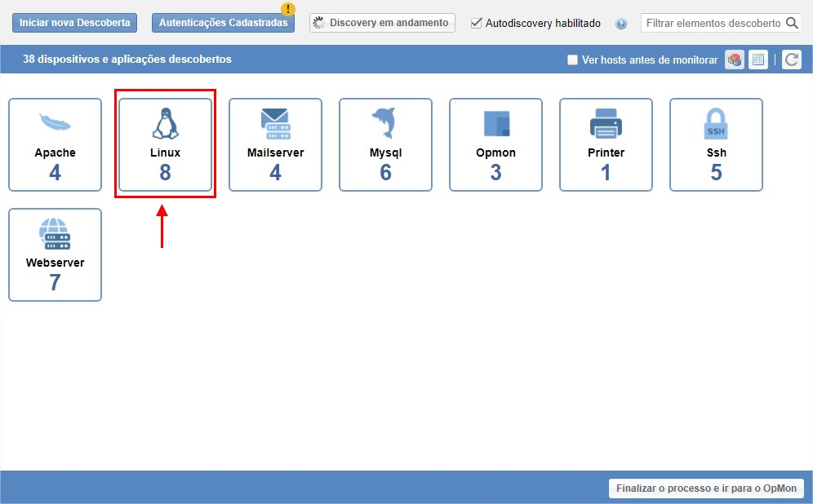The image size is (813, 504).
Task: Open the Linux devices tile
Action: [x=165, y=145]
